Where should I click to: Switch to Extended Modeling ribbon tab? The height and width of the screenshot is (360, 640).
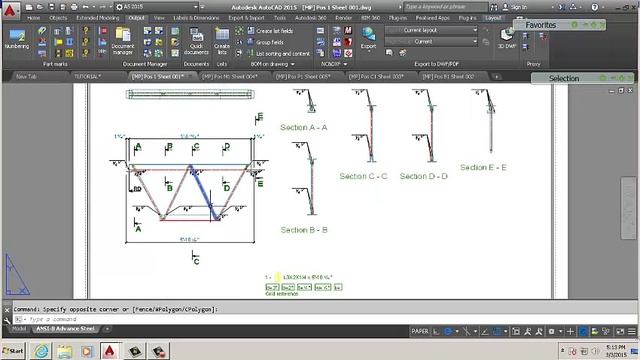(x=98, y=18)
